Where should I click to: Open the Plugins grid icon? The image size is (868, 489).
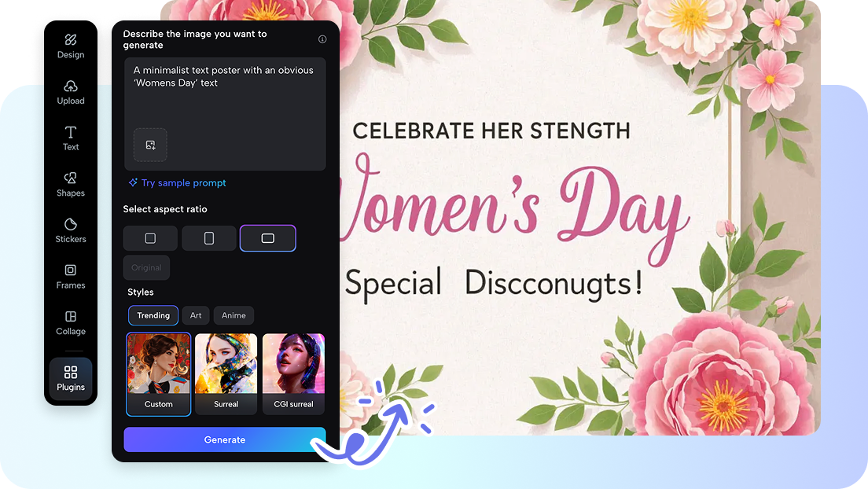[70, 372]
